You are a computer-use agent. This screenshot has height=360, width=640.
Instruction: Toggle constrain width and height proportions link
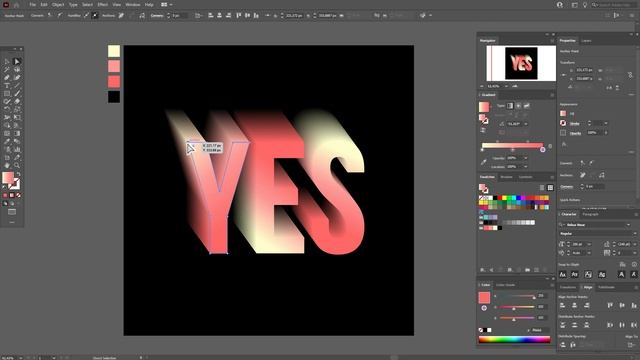pos(630,75)
